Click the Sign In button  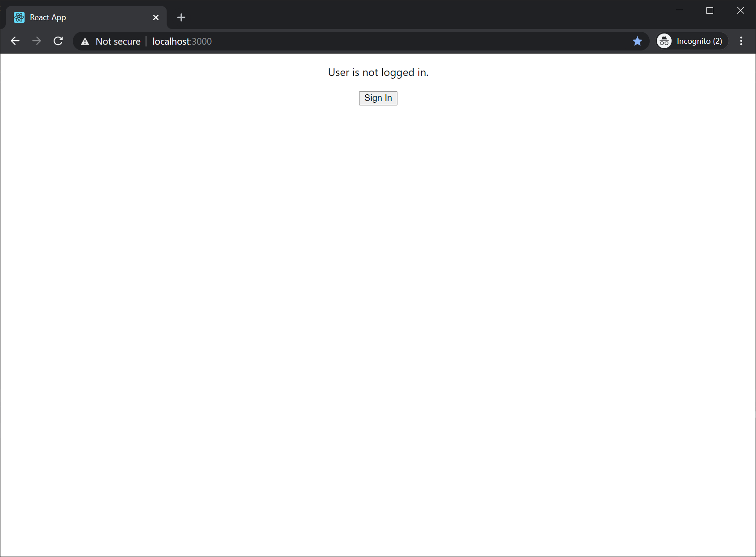[x=378, y=98]
